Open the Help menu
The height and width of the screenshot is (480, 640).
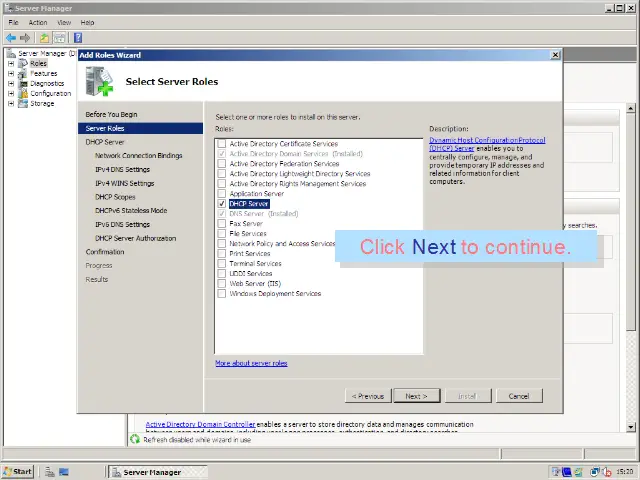pos(87,22)
